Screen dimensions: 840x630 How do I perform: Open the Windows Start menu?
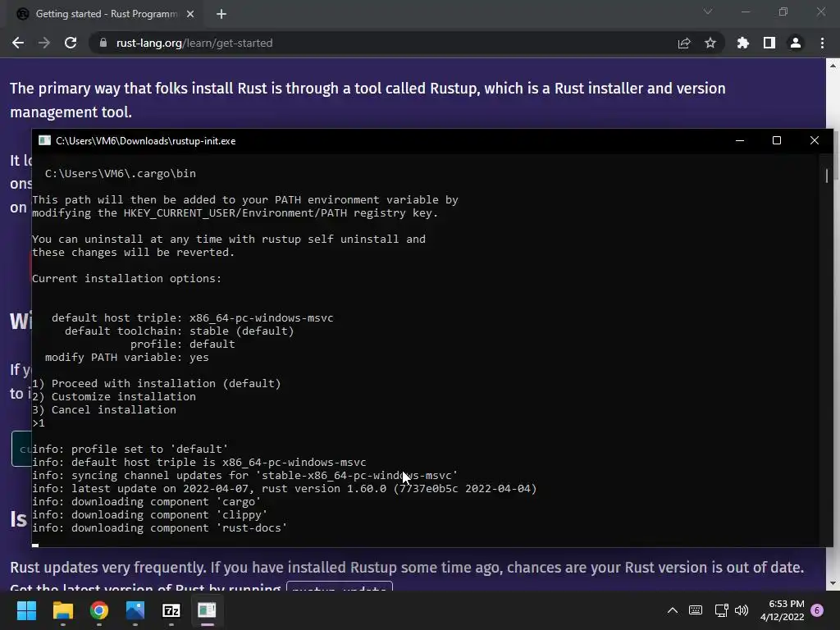(x=26, y=610)
